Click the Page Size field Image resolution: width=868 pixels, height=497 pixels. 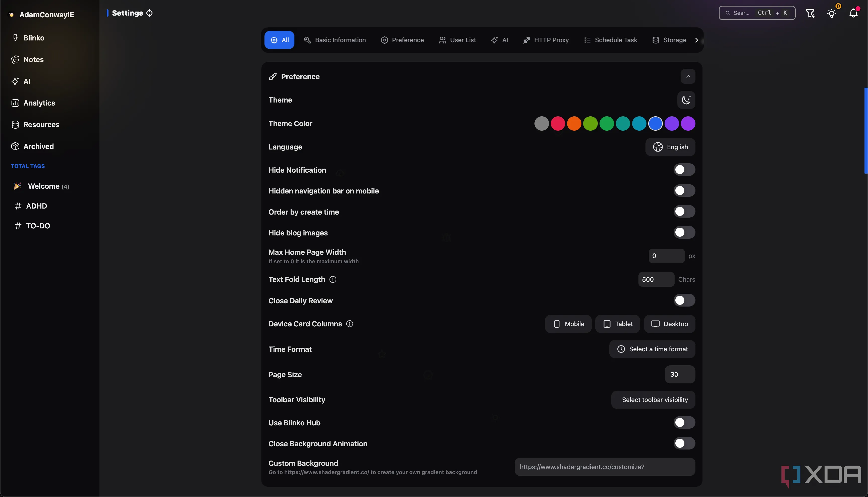coord(680,374)
